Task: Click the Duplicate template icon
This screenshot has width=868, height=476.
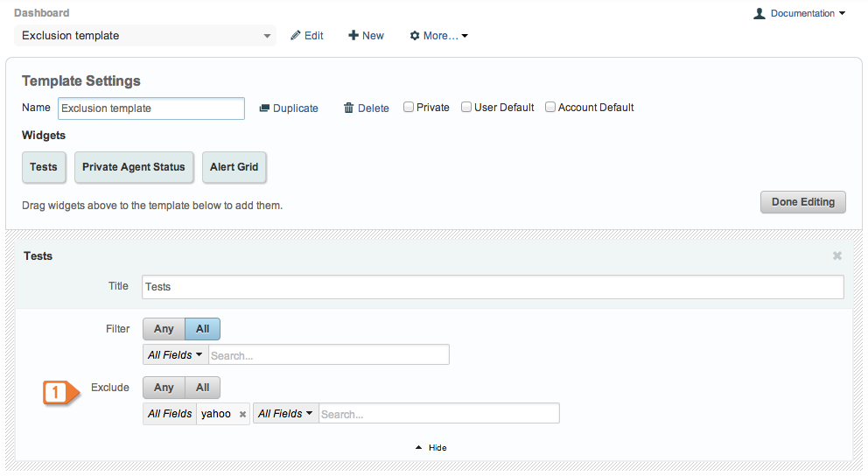Action: pos(264,108)
